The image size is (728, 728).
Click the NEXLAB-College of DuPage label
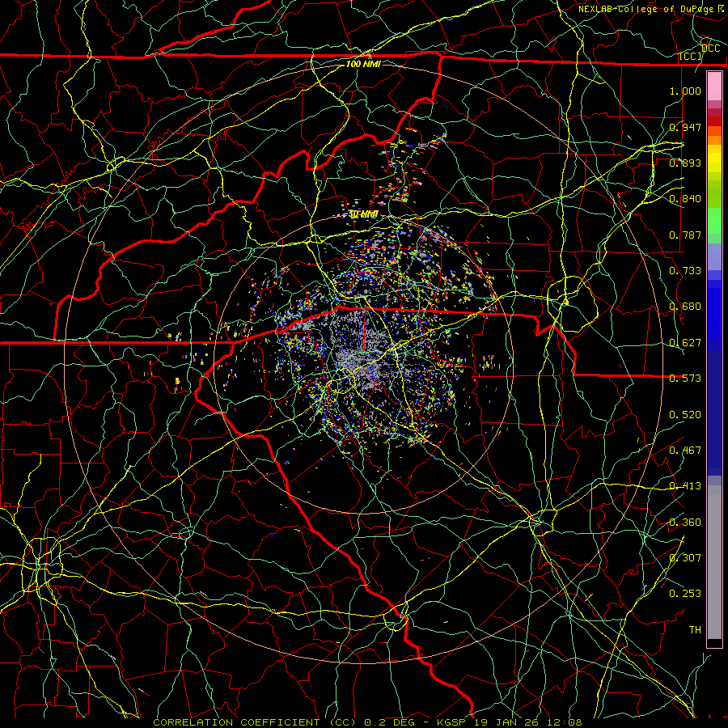pos(647,9)
